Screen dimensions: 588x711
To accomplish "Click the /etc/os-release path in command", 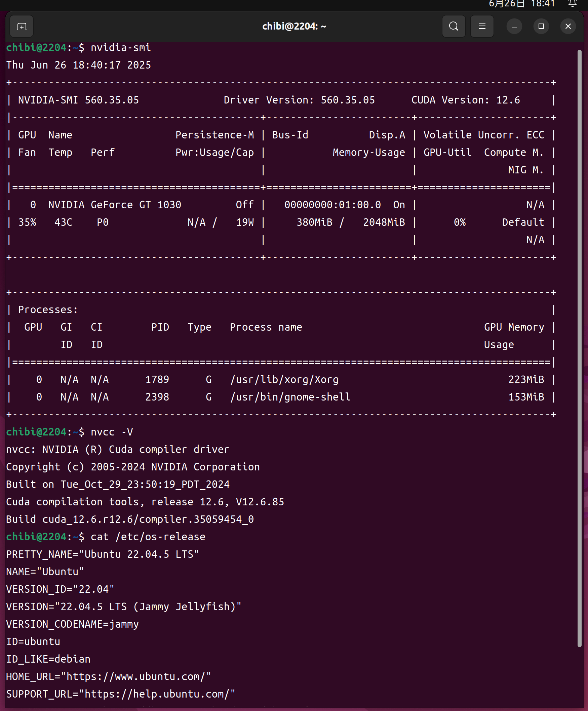I will click(160, 537).
